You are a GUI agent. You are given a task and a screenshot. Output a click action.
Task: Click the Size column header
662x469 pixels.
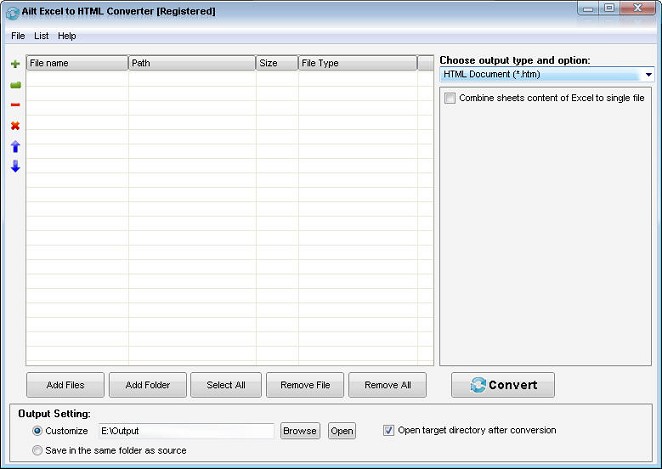click(277, 63)
